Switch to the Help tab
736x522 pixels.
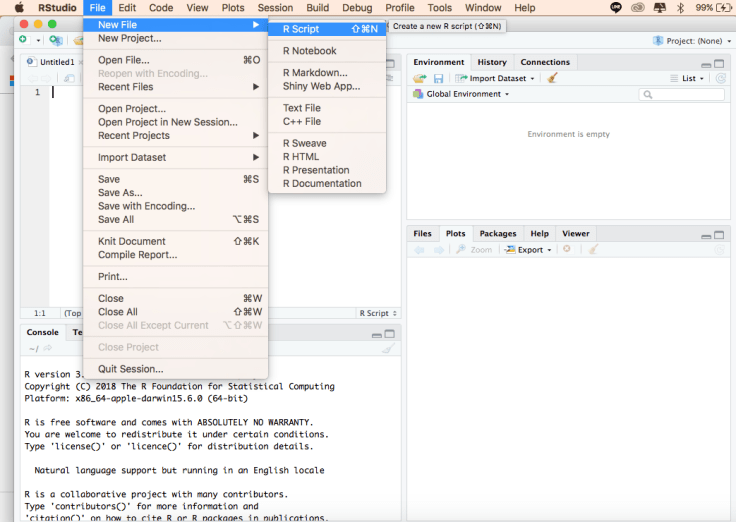[539, 233]
